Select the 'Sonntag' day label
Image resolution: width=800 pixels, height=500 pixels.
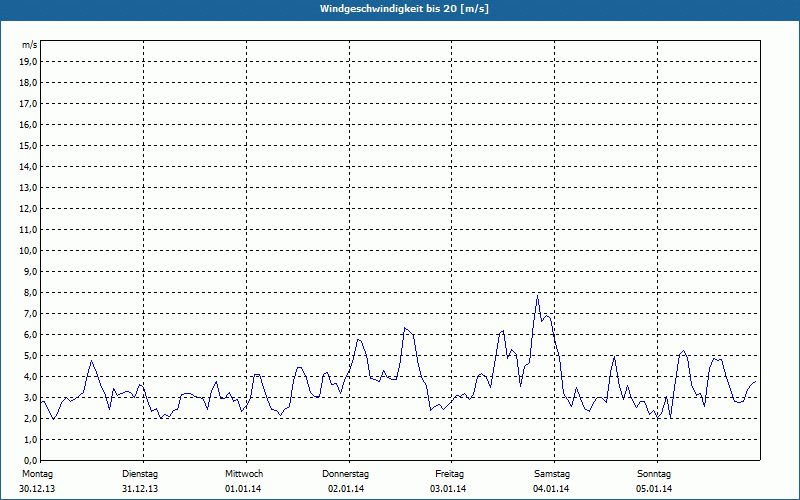pyautogui.click(x=654, y=474)
